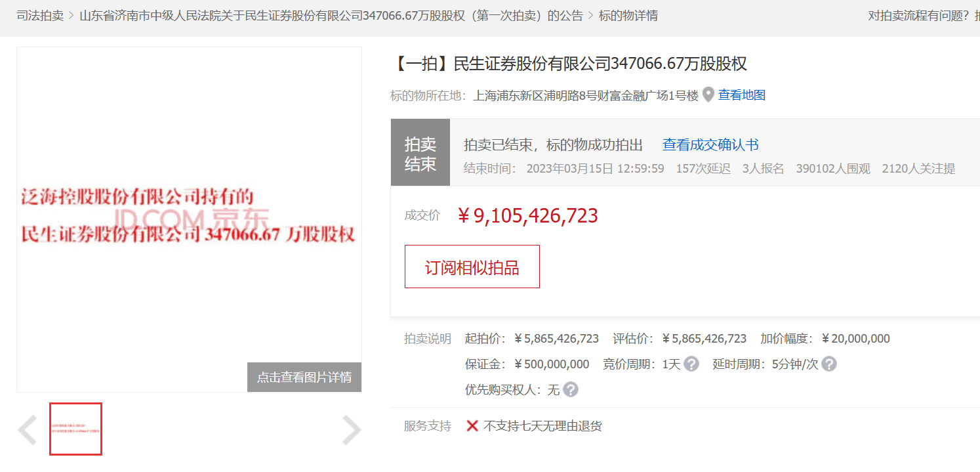Viewport: 980px width, 472px height.
Task: Click the final price ¥9,105,426,723
Action: point(527,215)
